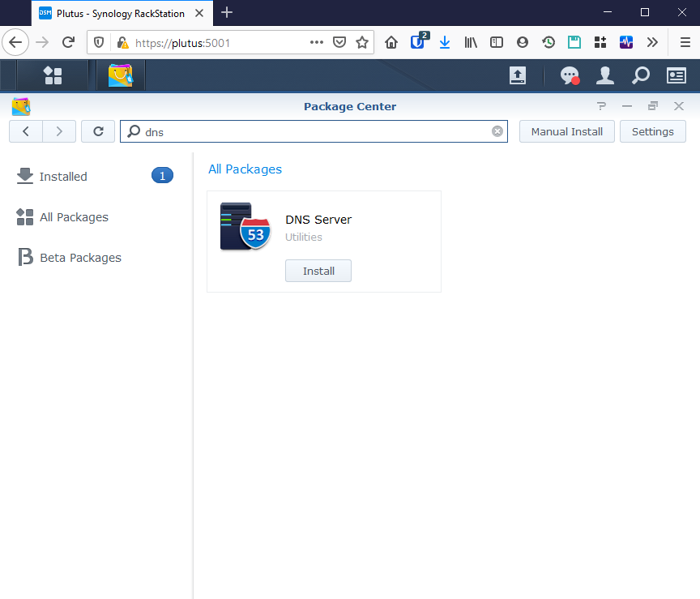Open Manual Install dialog
Screen dimensions: 700x599
tap(567, 131)
